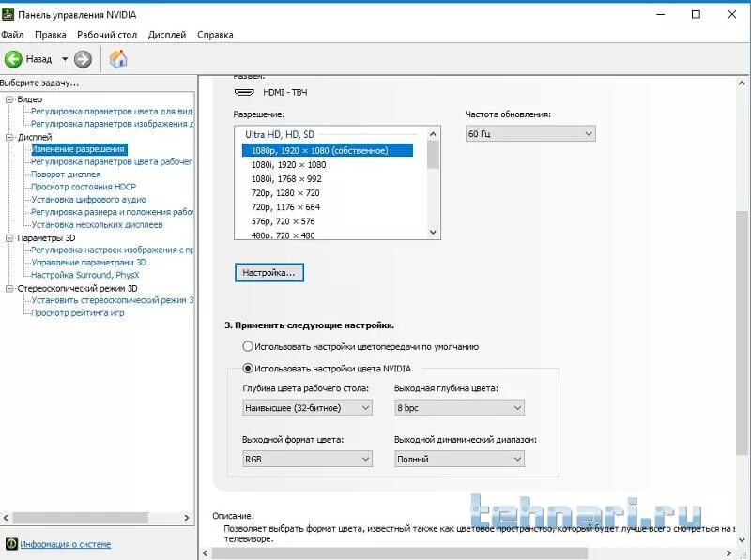Open Поворот дисплея task
This screenshot has width=751, height=560.
point(66,174)
